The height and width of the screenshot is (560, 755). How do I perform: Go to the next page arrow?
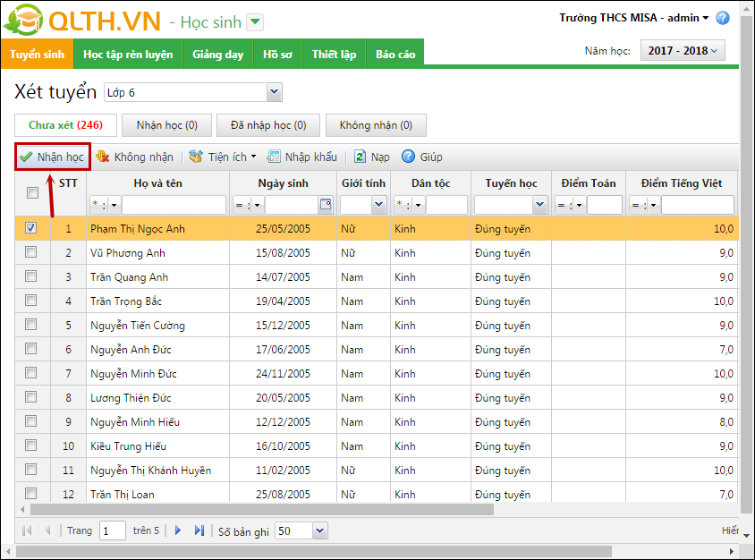click(x=178, y=530)
